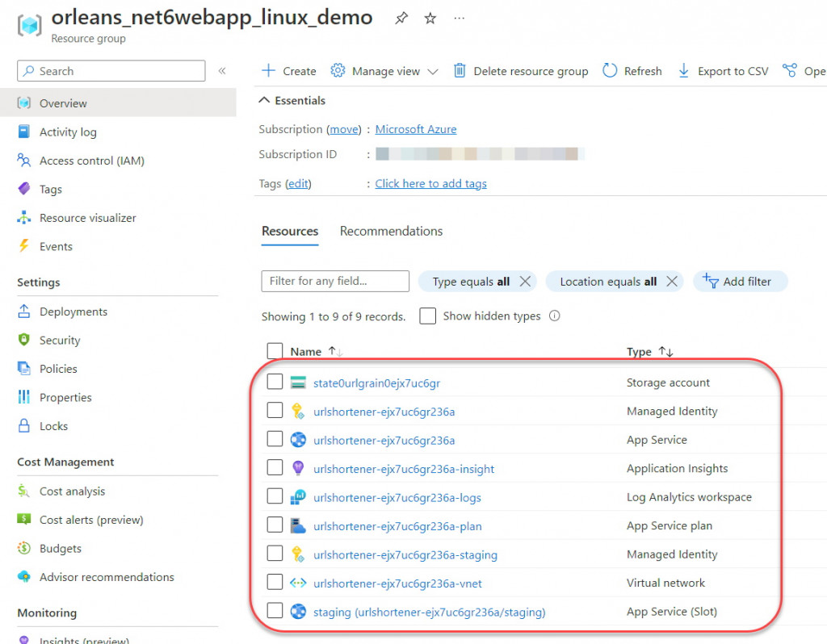Screen dimensions: 827x644
Task: Click the Create plus icon
Action: pyautogui.click(x=268, y=71)
